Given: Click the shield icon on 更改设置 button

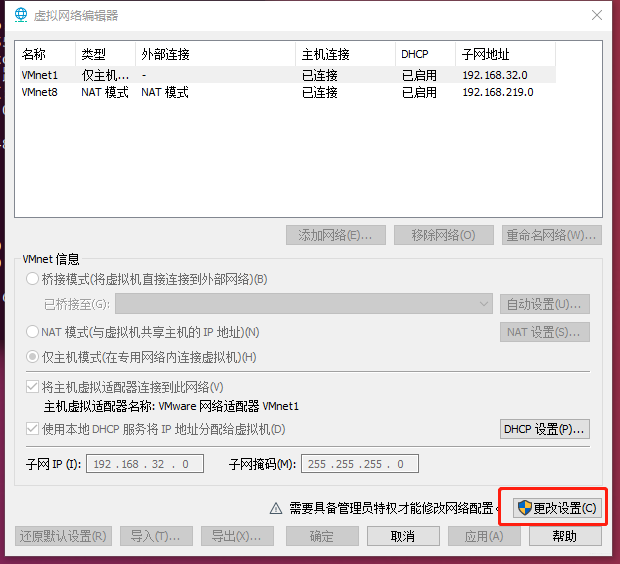Looking at the screenshot, I should [524, 507].
